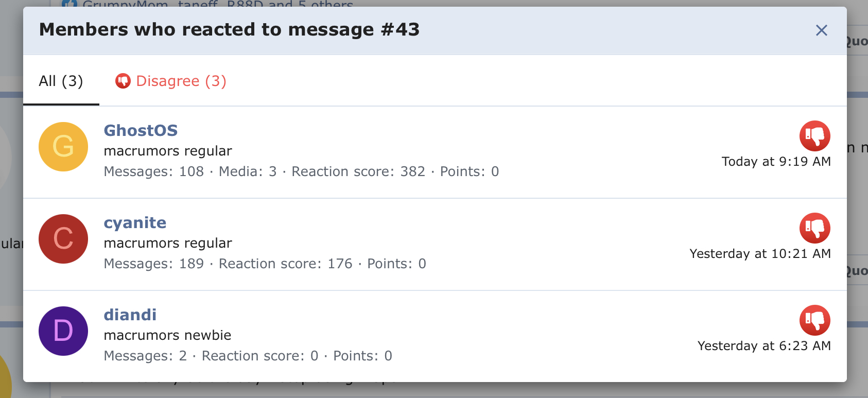Select the All (3) tab

pos(61,81)
